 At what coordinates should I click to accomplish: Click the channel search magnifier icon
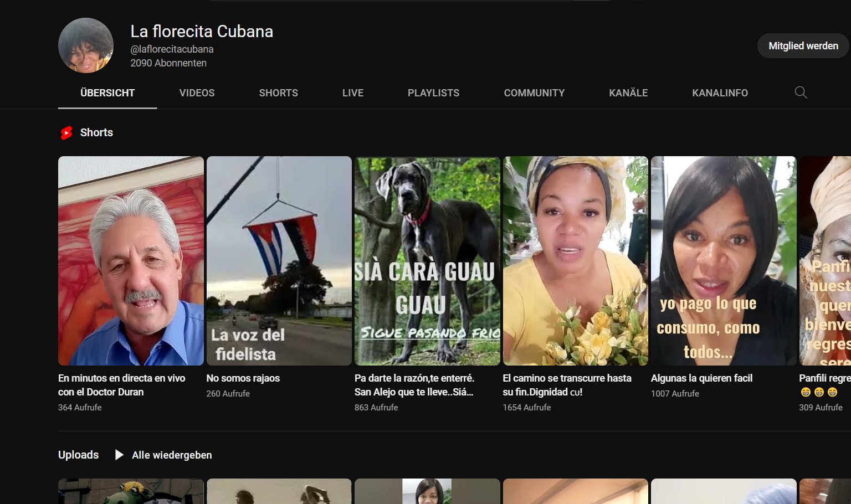coord(801,92)
